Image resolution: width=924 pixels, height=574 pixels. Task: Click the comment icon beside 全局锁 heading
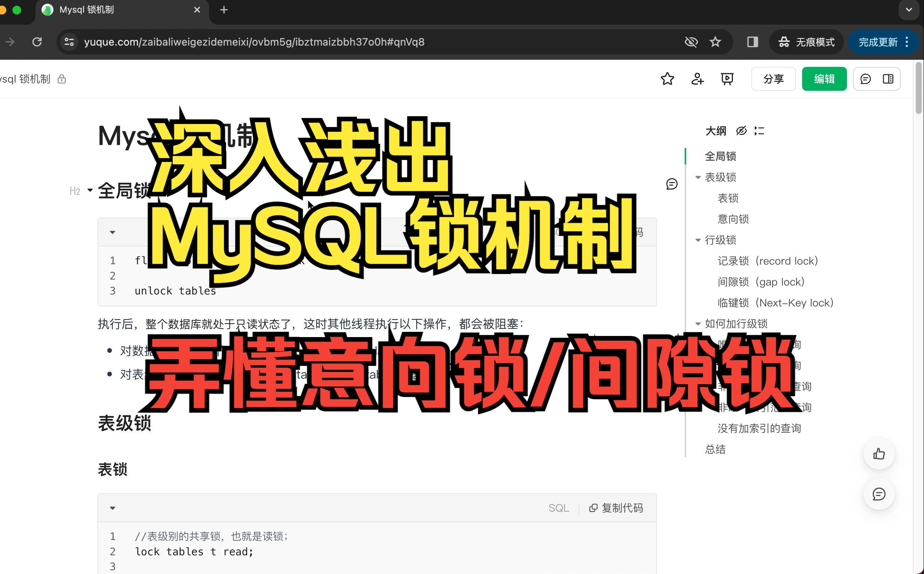672,184
